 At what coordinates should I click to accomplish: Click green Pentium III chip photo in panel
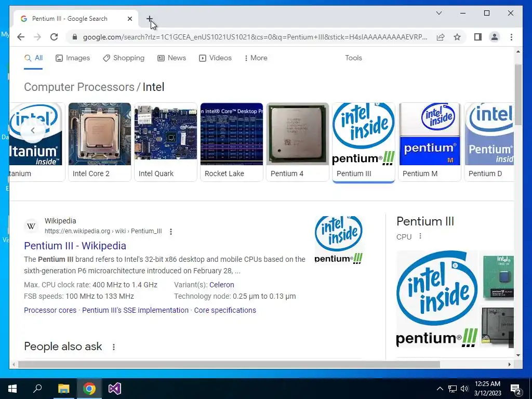click(x=498, y=277)
